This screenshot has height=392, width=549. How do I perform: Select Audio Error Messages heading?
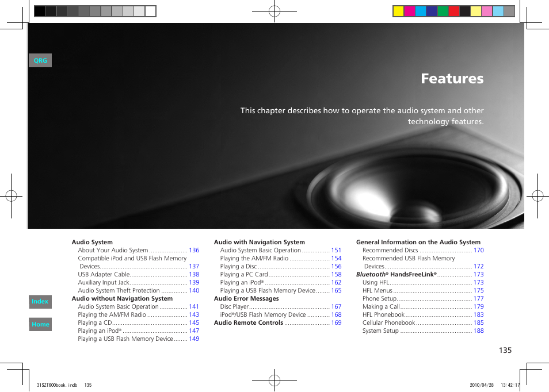pos(246,298)
